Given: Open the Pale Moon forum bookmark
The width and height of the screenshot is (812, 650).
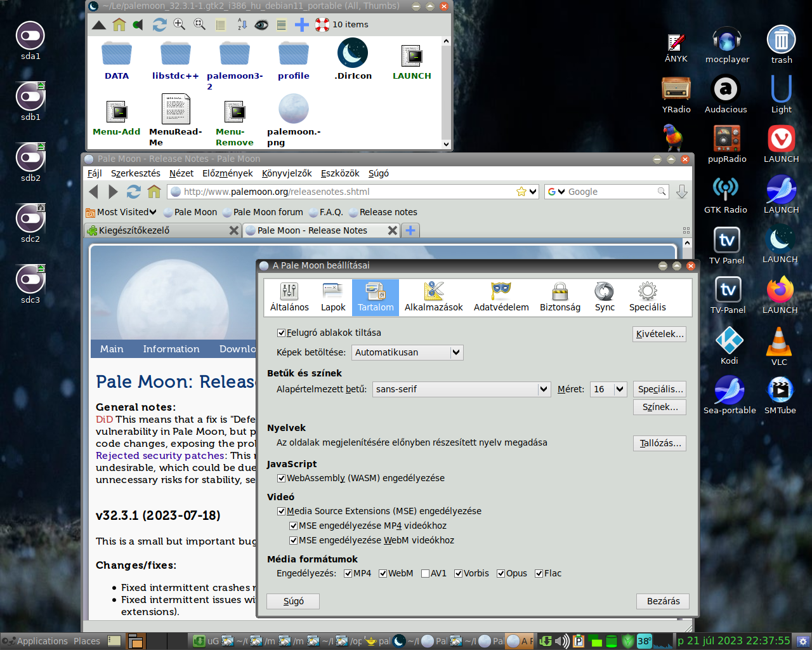Looking at the screenshot, I should point(263,212).
